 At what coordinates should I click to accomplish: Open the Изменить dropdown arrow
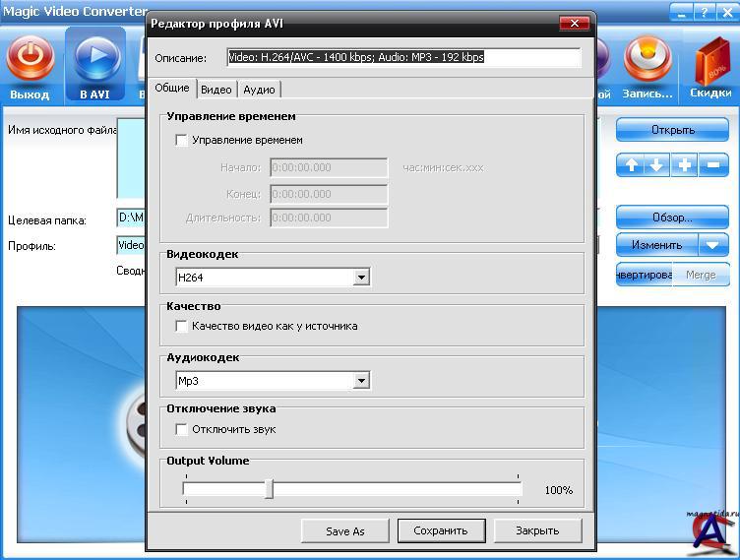point(713,245)
